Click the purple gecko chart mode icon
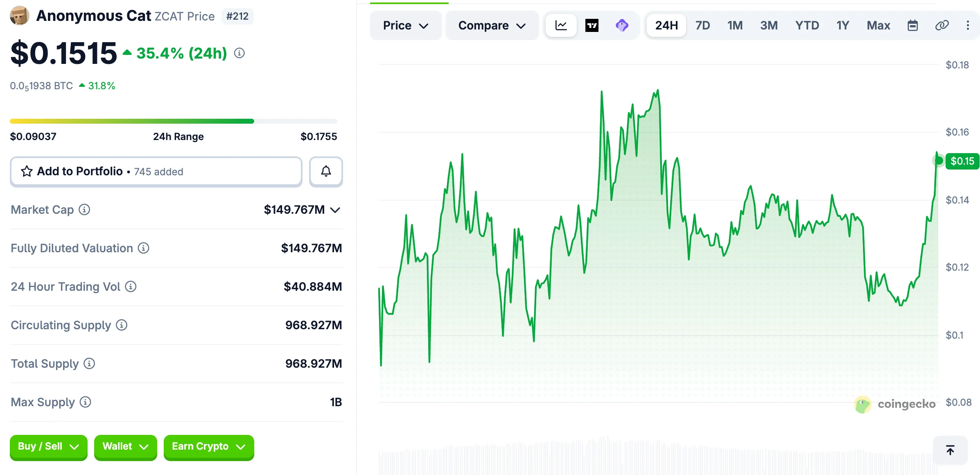Screen dimensions: 980x475 (622, 25)
